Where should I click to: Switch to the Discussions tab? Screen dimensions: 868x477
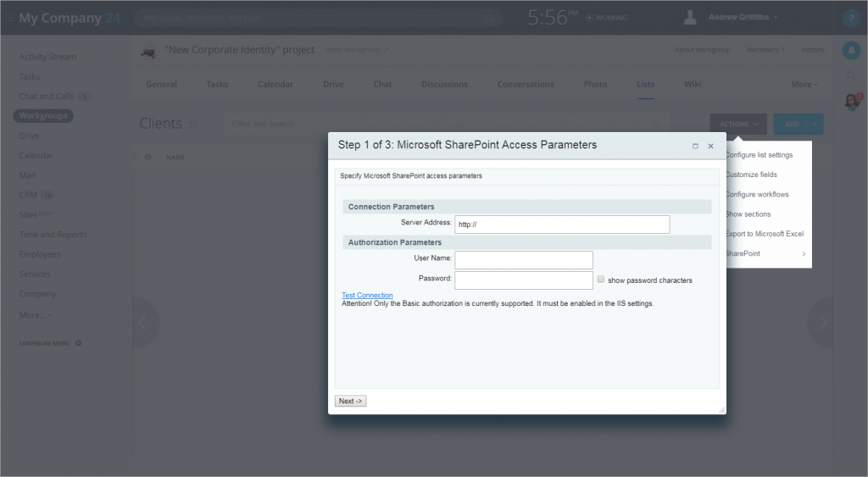click(x=444, y=84)
